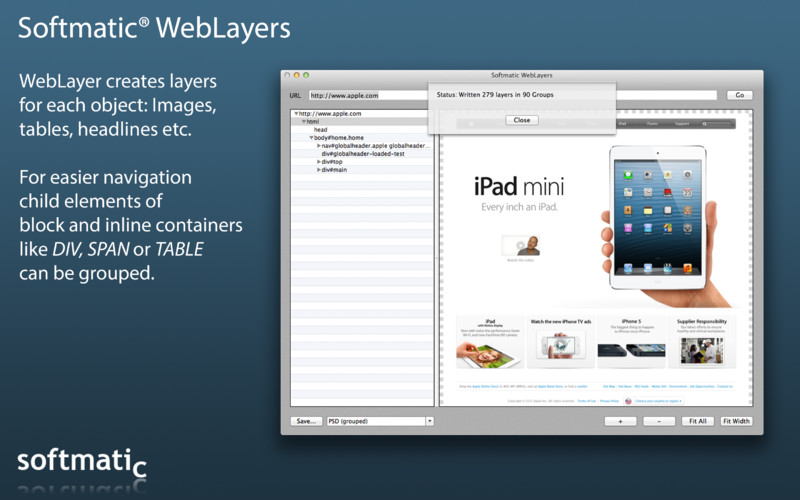
Task: Click the Fit All button
Action: click(697, 421)
